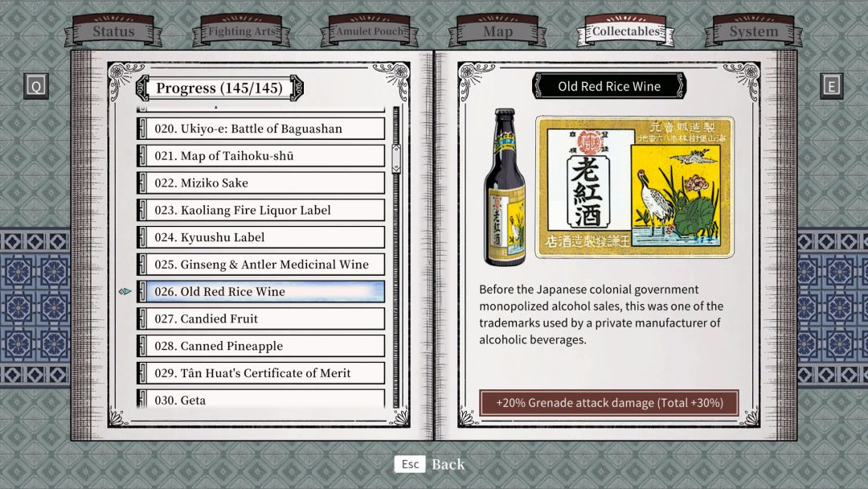Open the Amulet Pouch tab
This screenshot has height=489, width=868.
(370, 31)
